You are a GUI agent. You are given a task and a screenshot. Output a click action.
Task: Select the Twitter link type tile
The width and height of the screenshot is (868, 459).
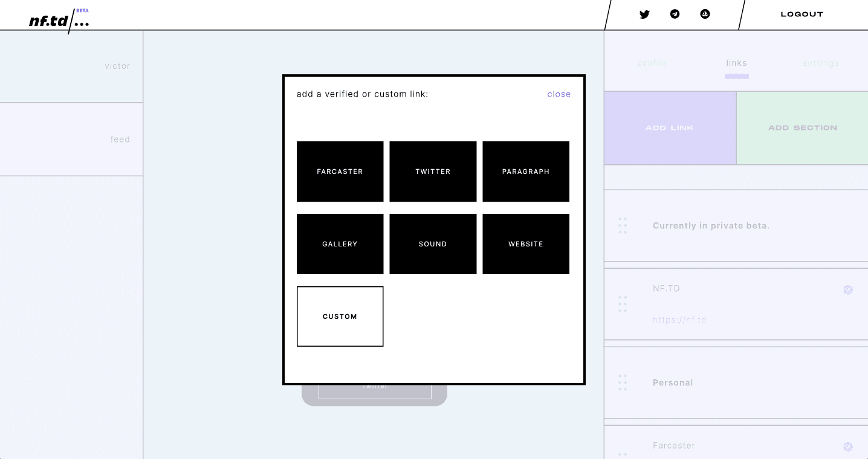pos(433,172)
